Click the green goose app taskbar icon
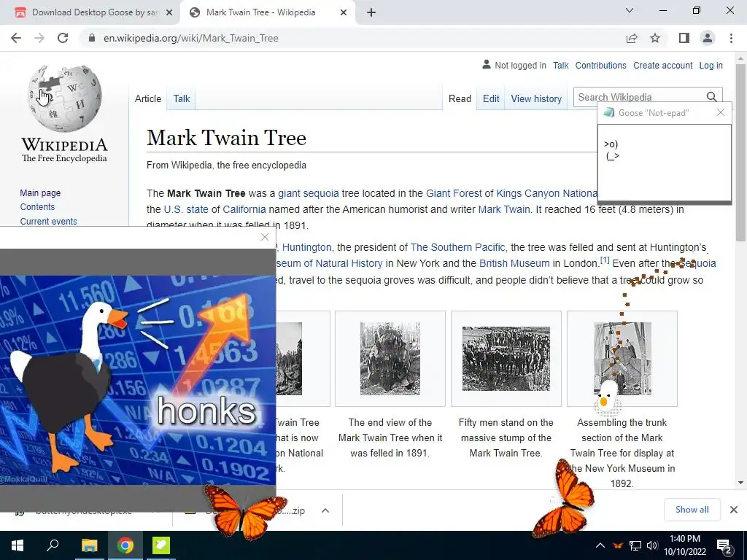 (161, 545)
